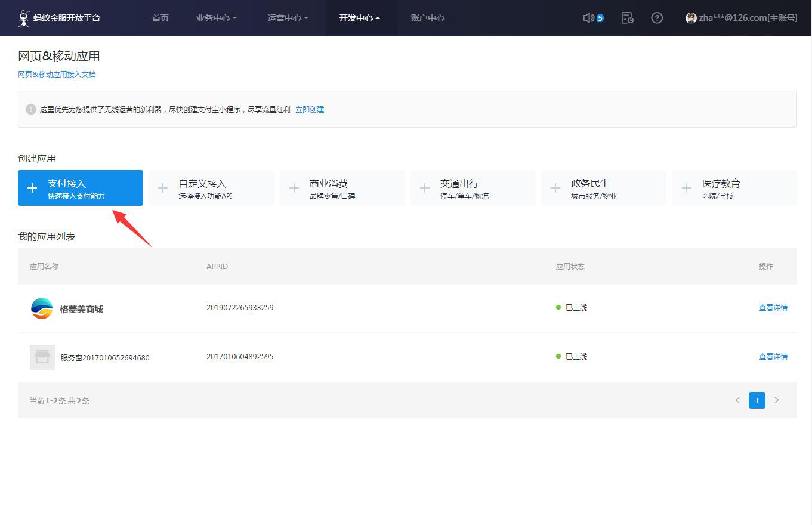The width and height of the screenshot is (812, 525).
Task: Click the plus icon on 自定义接入 card
Action: click(x=163, y=188)
